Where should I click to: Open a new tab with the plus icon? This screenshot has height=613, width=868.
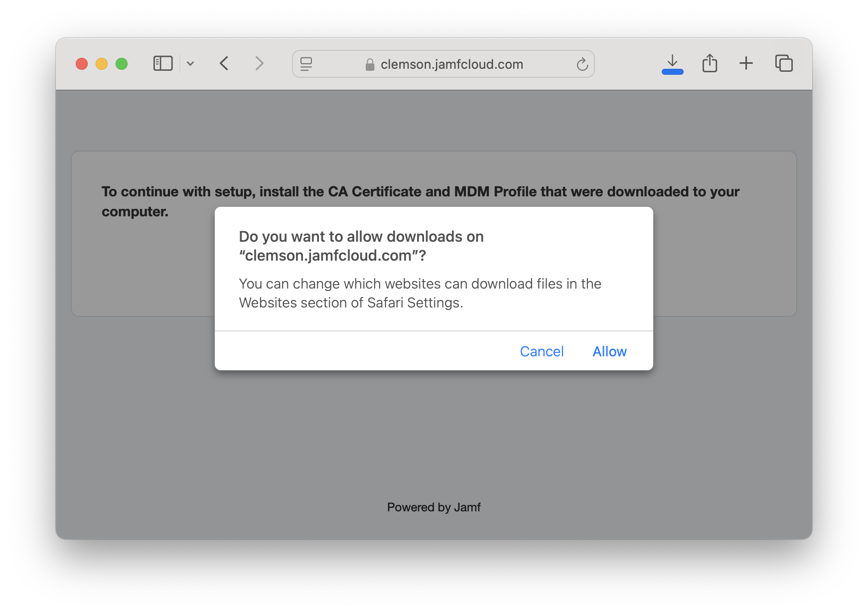[x=746, y=63]
